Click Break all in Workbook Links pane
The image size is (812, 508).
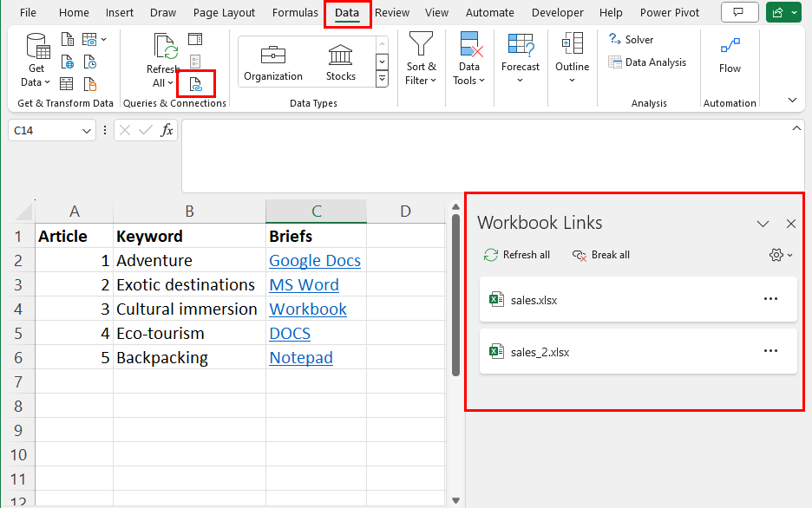tap(600, 255)
